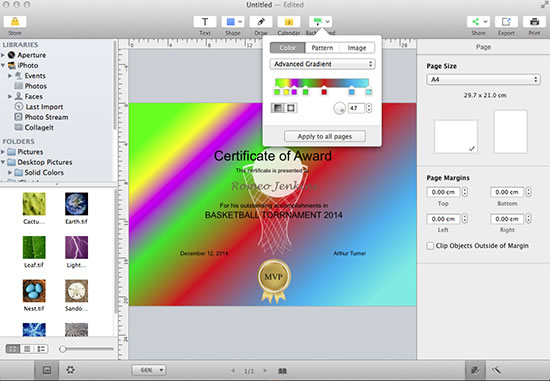The image size is (550, 381).
Task: Open the settings gear in bottom bar
Action: tap(70, 370)
